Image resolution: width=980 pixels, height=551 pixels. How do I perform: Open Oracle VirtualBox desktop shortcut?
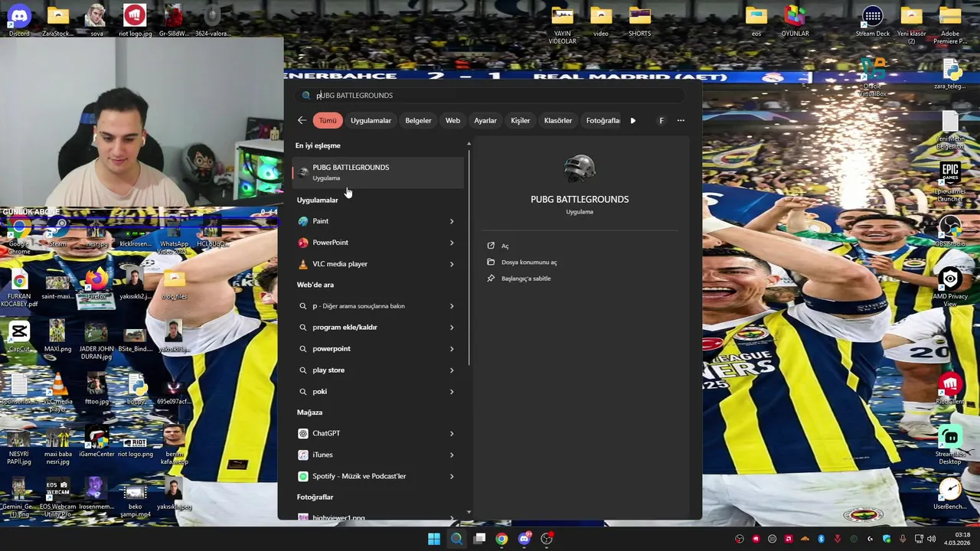click(873, 78)
